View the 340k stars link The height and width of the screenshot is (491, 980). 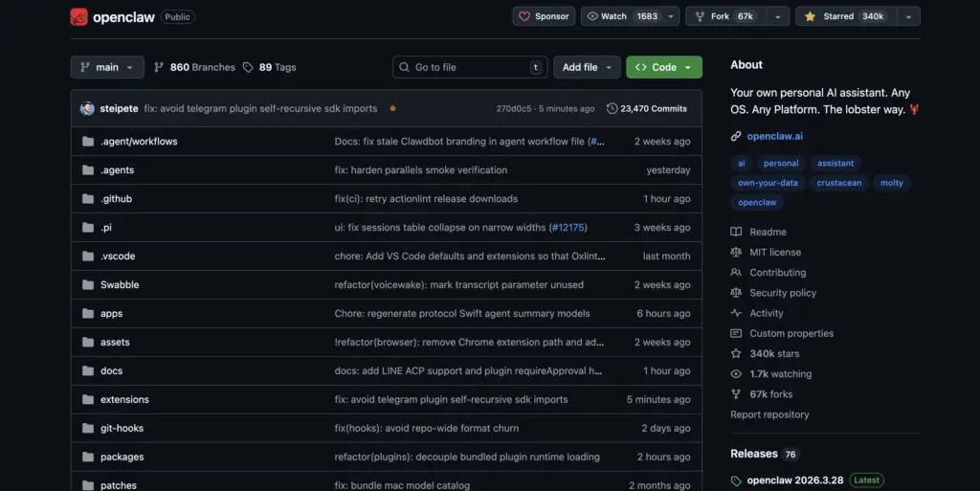[774, 353]
